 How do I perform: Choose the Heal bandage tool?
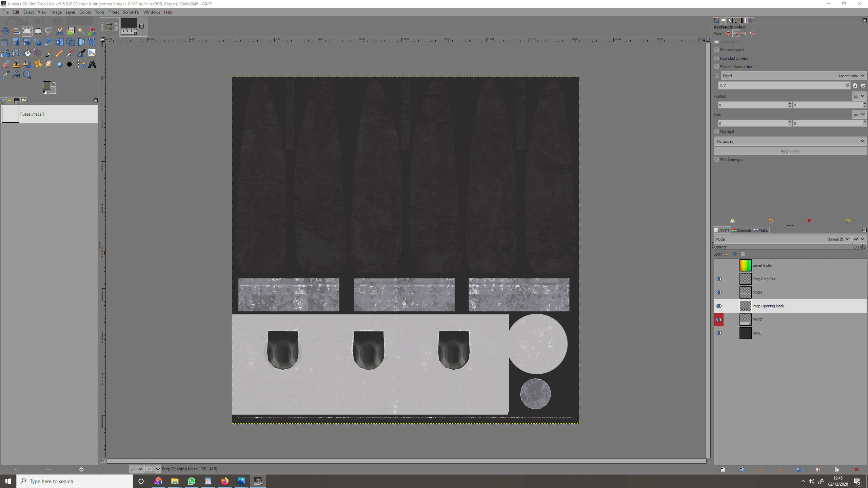[x=38, y=64]
